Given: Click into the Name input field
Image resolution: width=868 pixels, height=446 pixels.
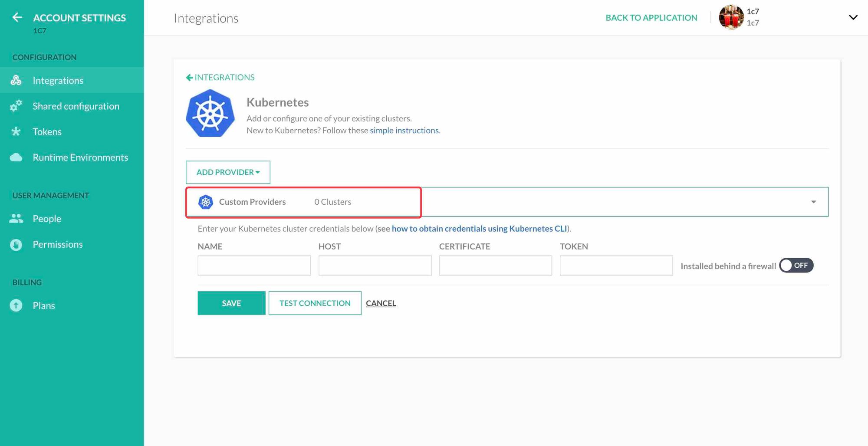Looking at the screenshot, I should click(254, 266).
